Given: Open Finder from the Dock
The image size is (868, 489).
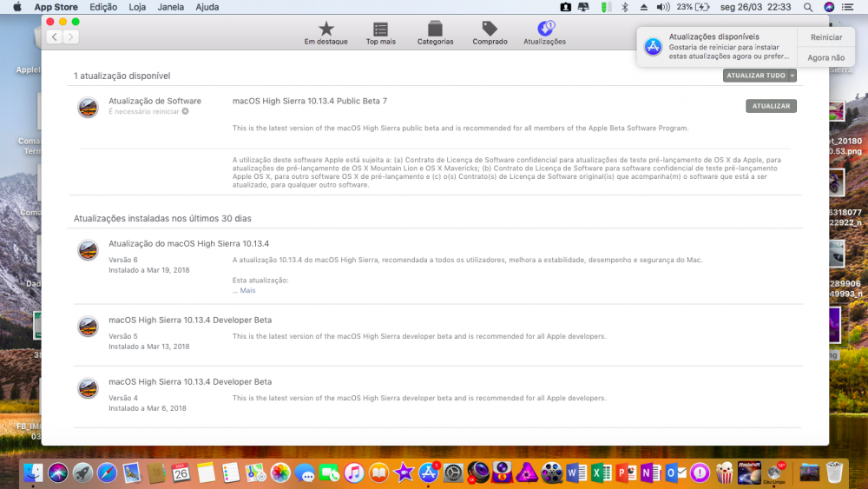Looking at the screenshot, I should (x=33, y=473).
